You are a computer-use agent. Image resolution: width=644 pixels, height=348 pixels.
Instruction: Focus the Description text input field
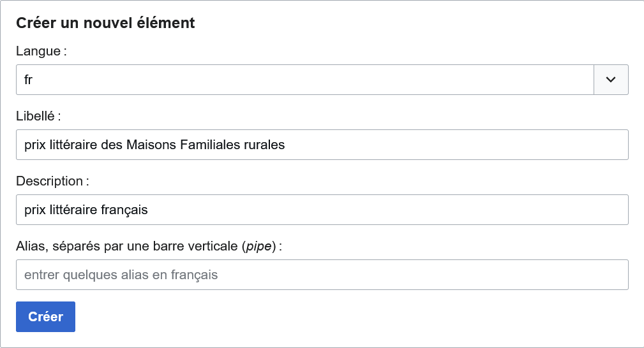pos(383,210)
